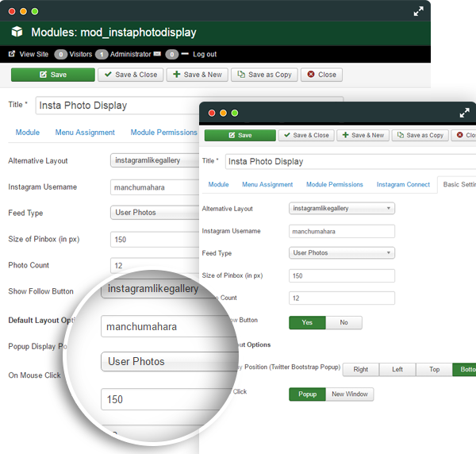Viewport: 476px width, 454px height.
Task: Open the Module tab in back window
Action: [x=28, y=133]
